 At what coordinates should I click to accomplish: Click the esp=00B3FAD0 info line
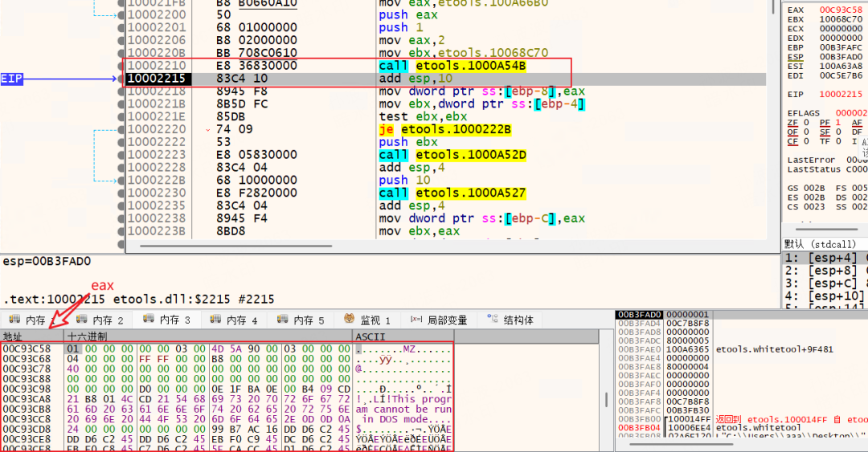(47, 261)
